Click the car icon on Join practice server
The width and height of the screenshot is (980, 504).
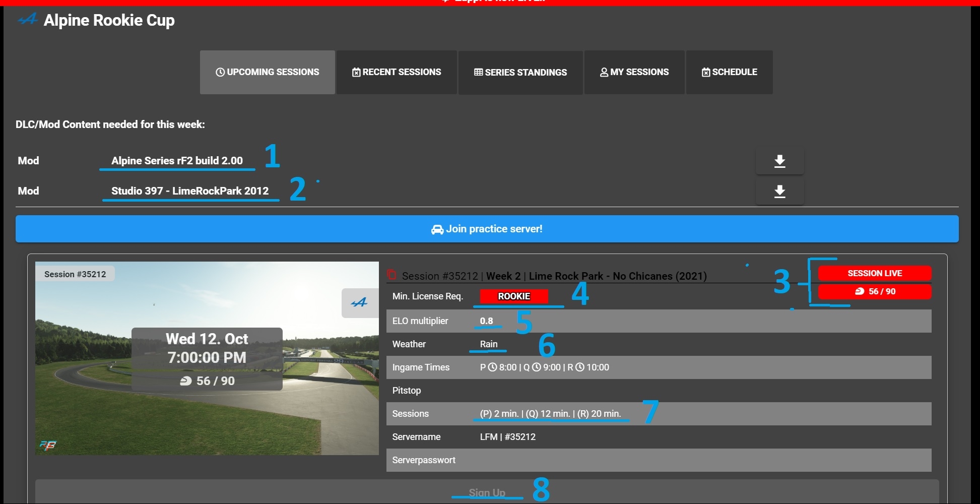437,229
